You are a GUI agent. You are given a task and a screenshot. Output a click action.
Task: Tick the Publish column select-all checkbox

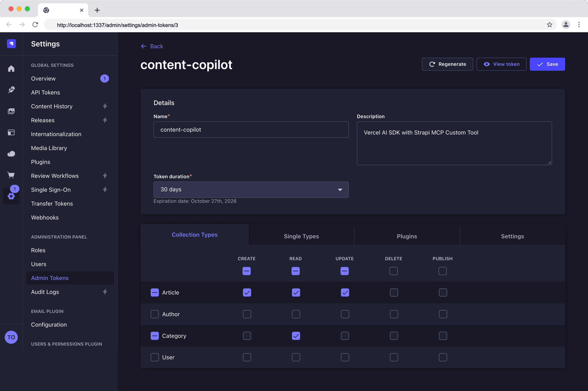(x=443, y=271)
